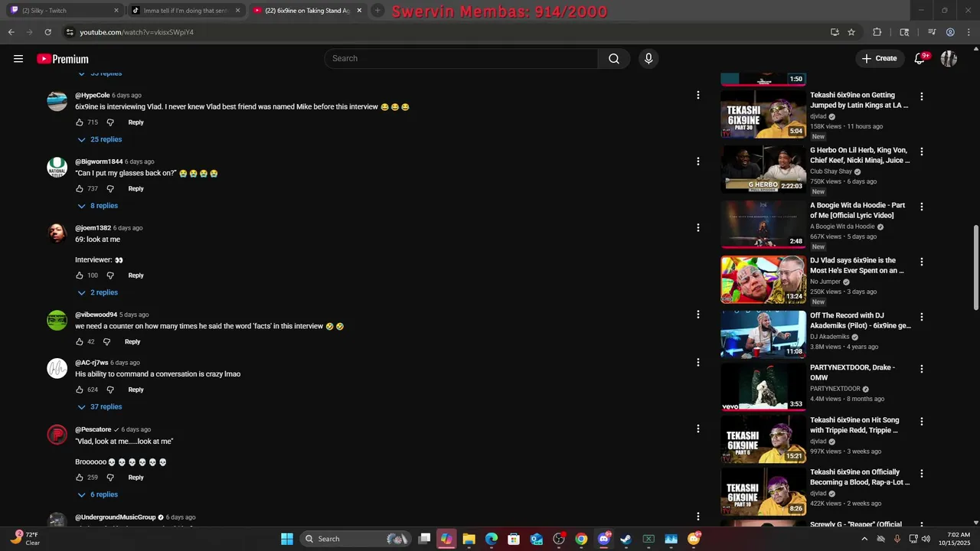Expand 25 replies under @HypeCole
980x551 pixels.
pyautogui.click(x=100, y=140)
